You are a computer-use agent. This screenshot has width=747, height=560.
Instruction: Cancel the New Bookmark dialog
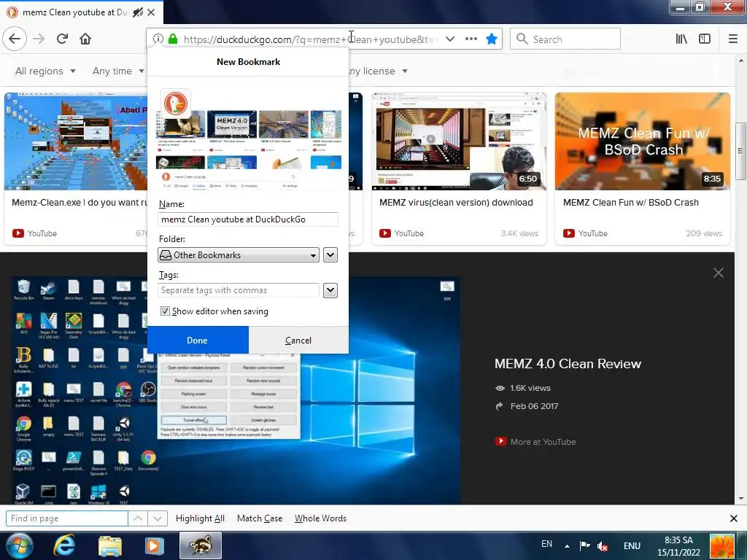[298, 341]
